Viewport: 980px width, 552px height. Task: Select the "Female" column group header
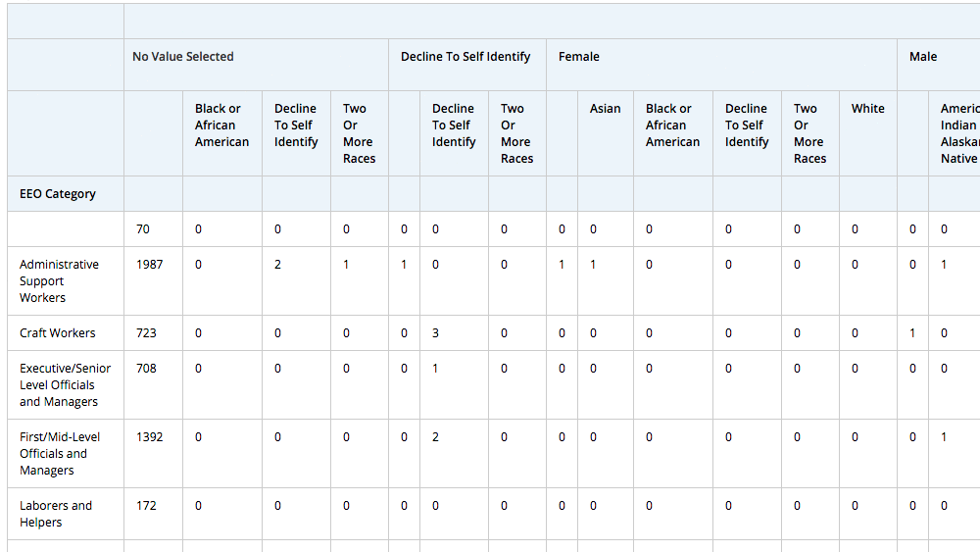[x=579, y=57]
